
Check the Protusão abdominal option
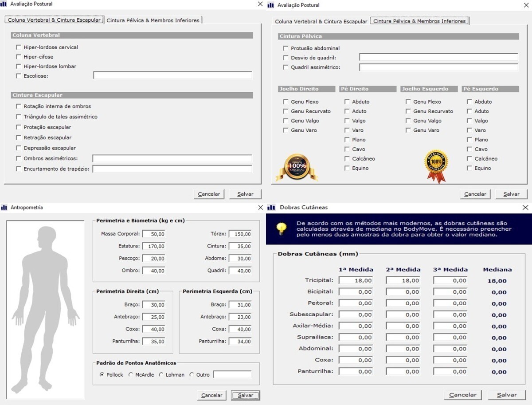pos(286,48)
